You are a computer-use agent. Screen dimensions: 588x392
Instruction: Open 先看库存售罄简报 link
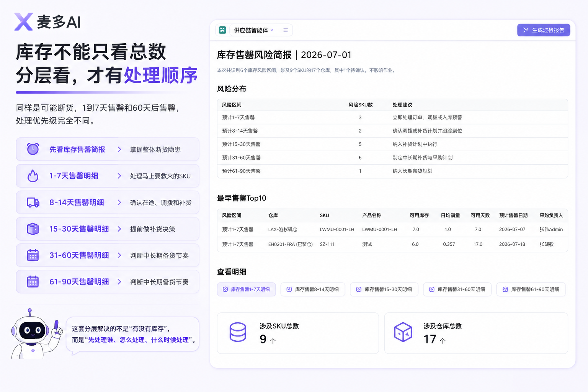click(x=77, y=149)
